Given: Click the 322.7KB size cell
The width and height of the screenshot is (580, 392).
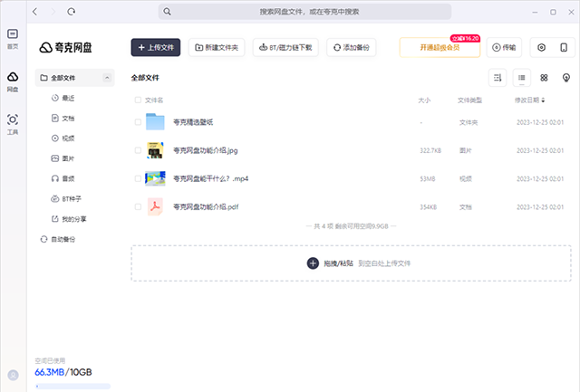Looking at the screenshot, I should [430, 150].
